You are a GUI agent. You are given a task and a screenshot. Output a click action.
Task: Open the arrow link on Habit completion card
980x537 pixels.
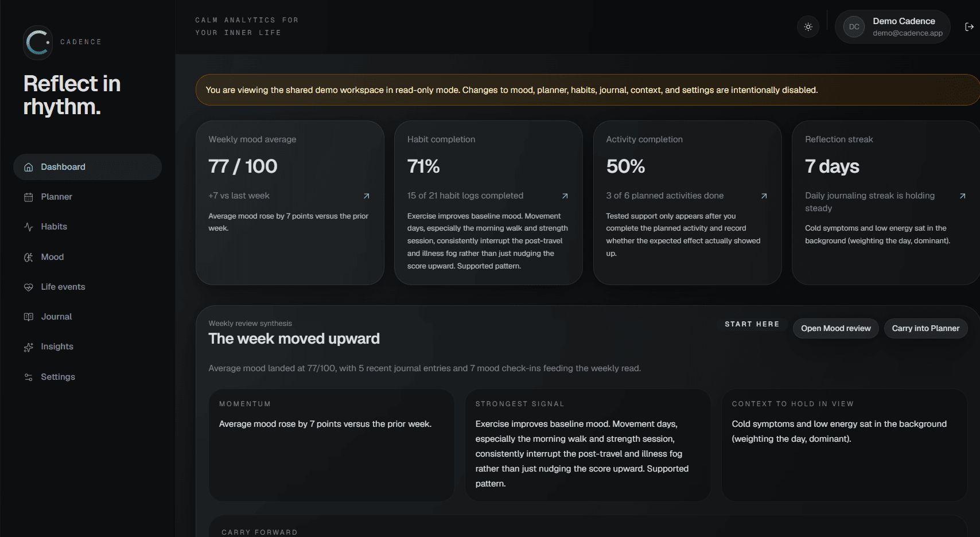(x=565, y=196)
